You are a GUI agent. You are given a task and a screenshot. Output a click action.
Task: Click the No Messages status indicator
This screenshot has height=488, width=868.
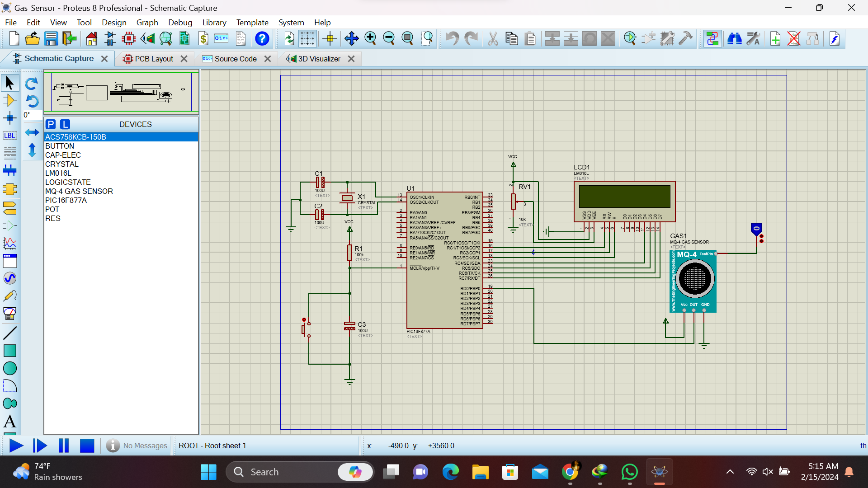(137, 446)
